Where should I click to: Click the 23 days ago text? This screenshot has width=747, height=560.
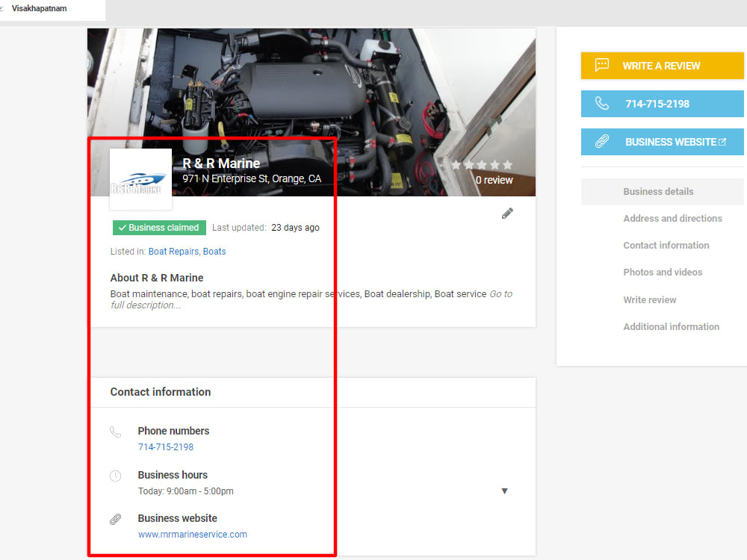[x=295, y=228]
